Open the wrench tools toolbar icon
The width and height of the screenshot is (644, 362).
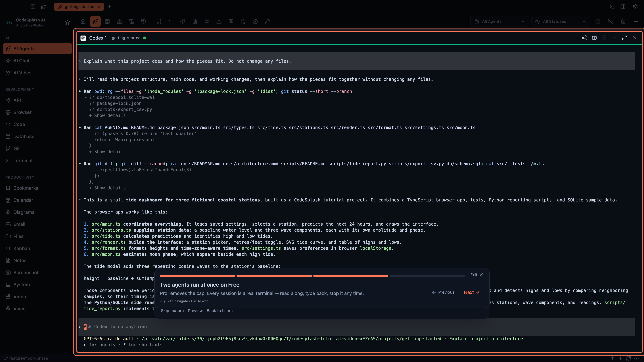267,21
